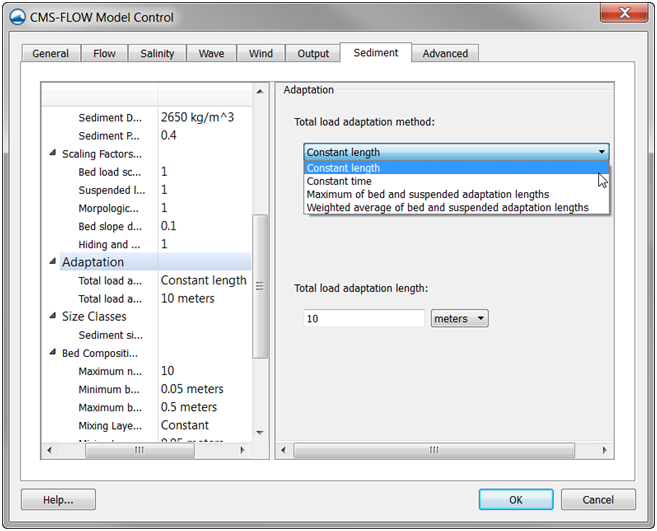Select the Wind tab
The image size is (657, 531).
click(261, 53)
